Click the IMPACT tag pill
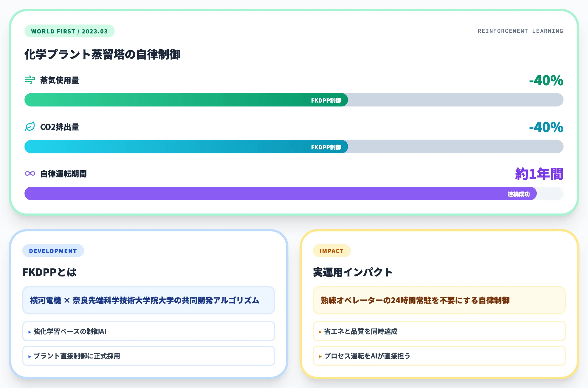Screen dimensions: 588x388 [x=332, y=251]
